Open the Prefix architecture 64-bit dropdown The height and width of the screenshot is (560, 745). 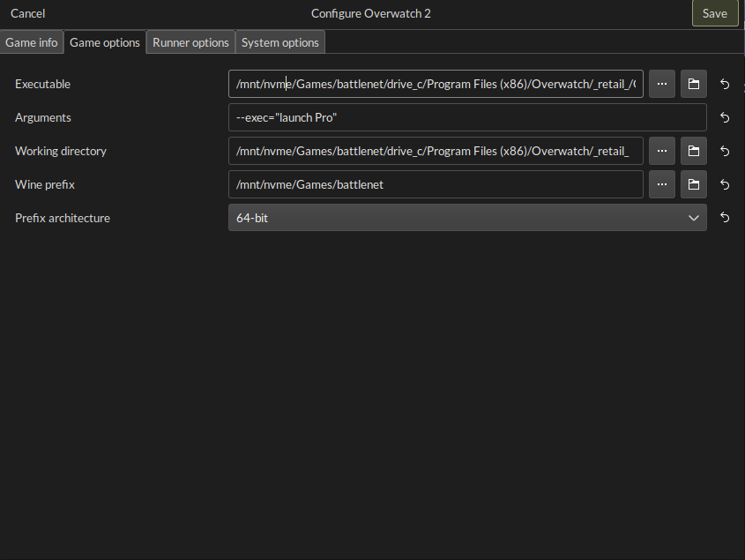click(x=467, y=218)
